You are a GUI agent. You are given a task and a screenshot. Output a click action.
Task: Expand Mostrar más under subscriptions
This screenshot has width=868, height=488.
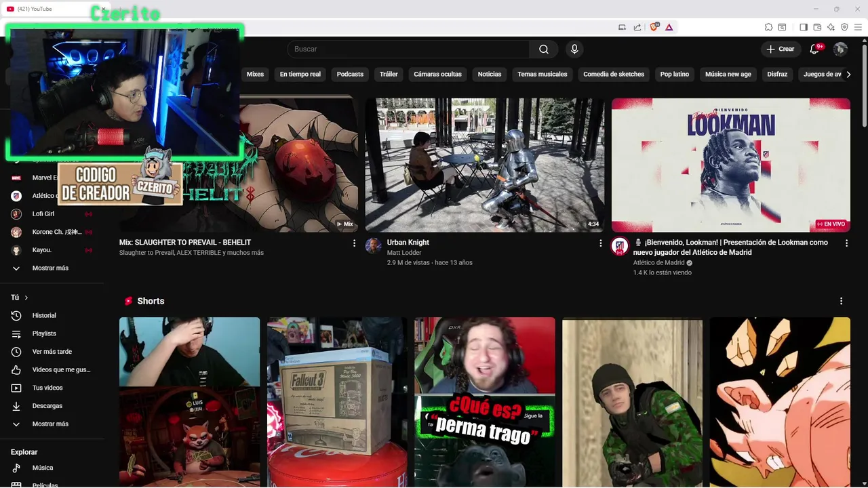click(x=52, y=268)
